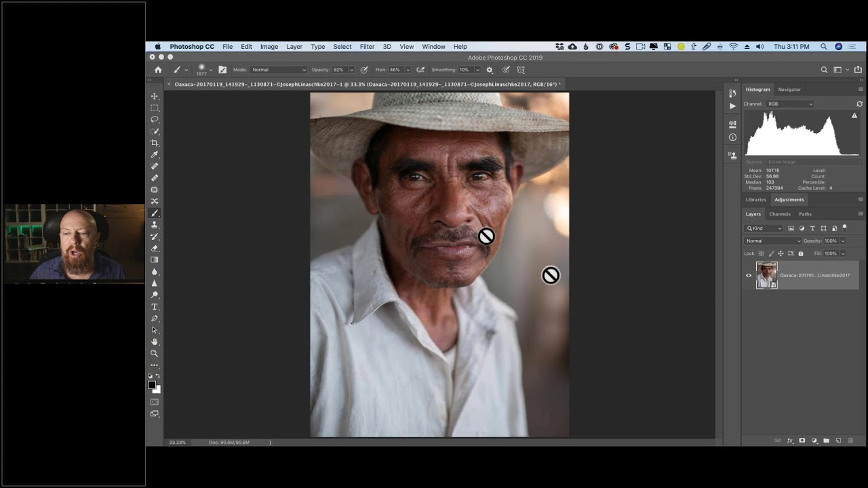Open the Filter menu

(x=367, y=47)
